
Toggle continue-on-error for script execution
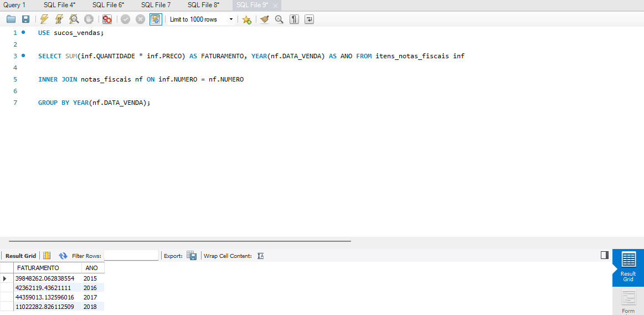pyautogui.click(x=107, y=19)
